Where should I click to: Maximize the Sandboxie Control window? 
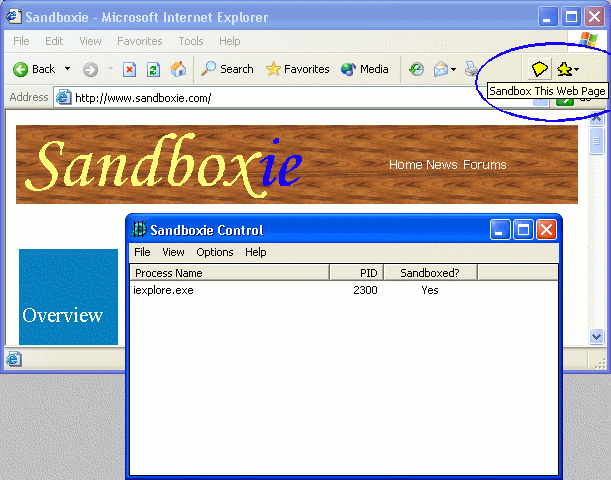[523, 229]
